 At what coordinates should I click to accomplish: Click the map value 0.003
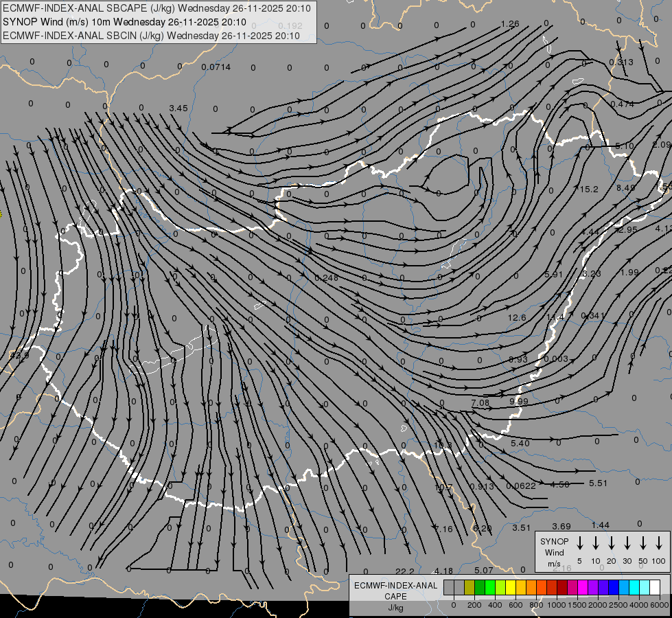556,358
